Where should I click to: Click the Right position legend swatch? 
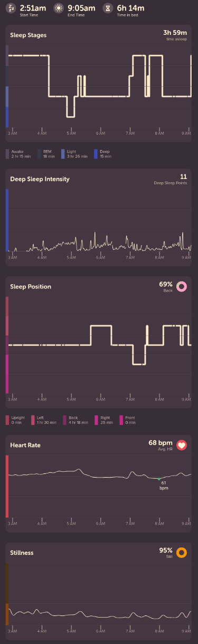(x=96, y=420)
